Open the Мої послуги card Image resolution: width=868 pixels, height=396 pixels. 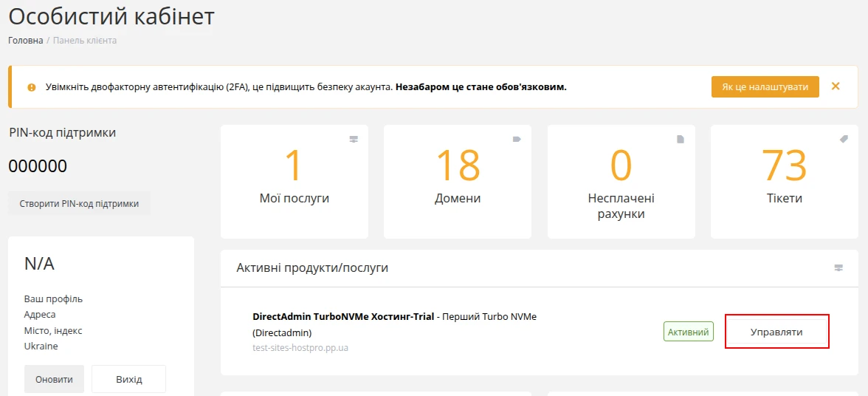294,182
